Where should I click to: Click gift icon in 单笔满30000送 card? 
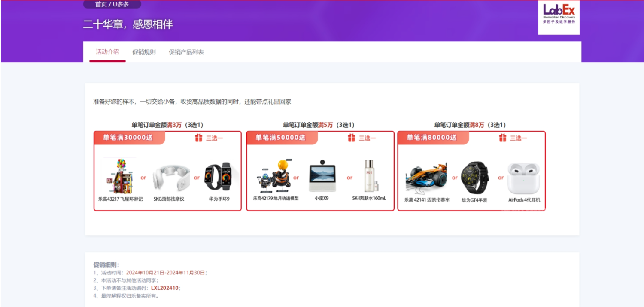(x=198, y=138)
